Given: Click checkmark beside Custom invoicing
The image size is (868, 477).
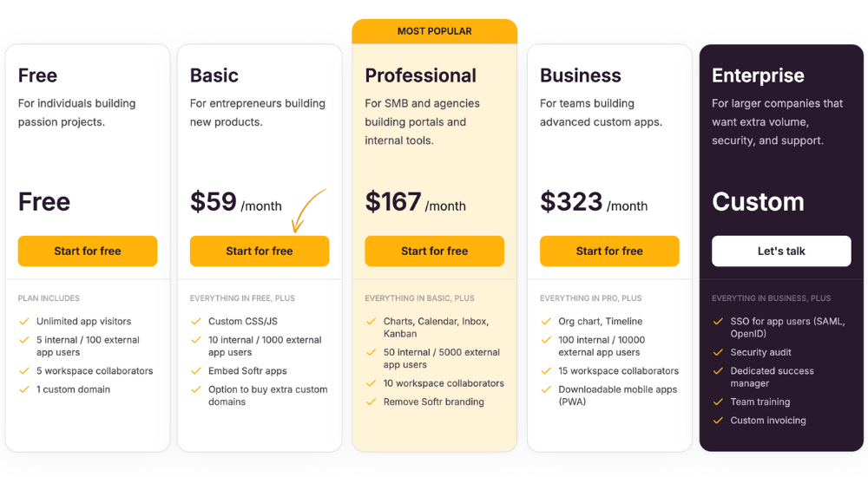Looking at the screenshot, I should coord(718,421).
